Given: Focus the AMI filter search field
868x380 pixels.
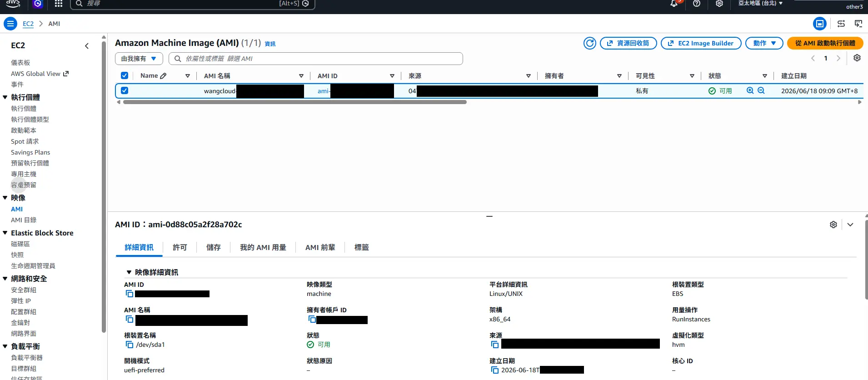Looking at the screenshot, I should coord(316,59).
